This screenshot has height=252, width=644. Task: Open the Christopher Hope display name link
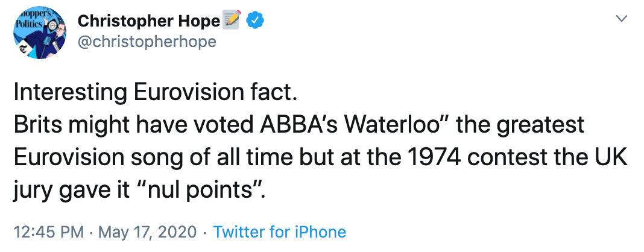click(x=148, y=21)
